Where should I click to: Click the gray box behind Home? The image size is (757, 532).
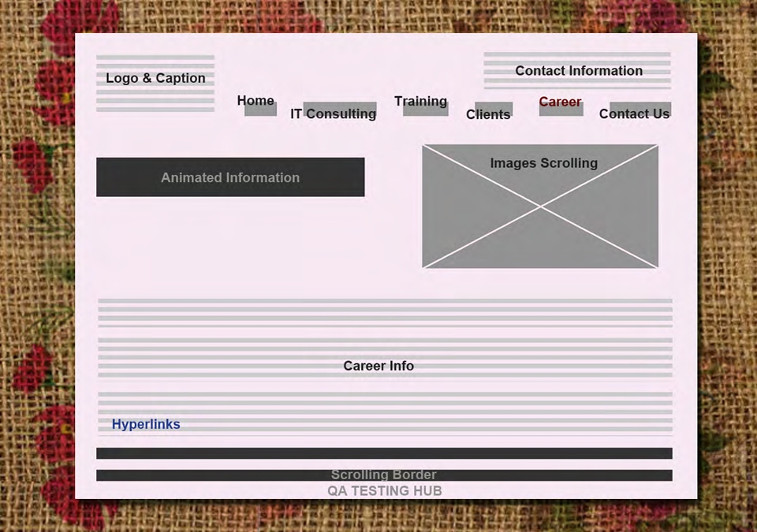click(261, 109)
